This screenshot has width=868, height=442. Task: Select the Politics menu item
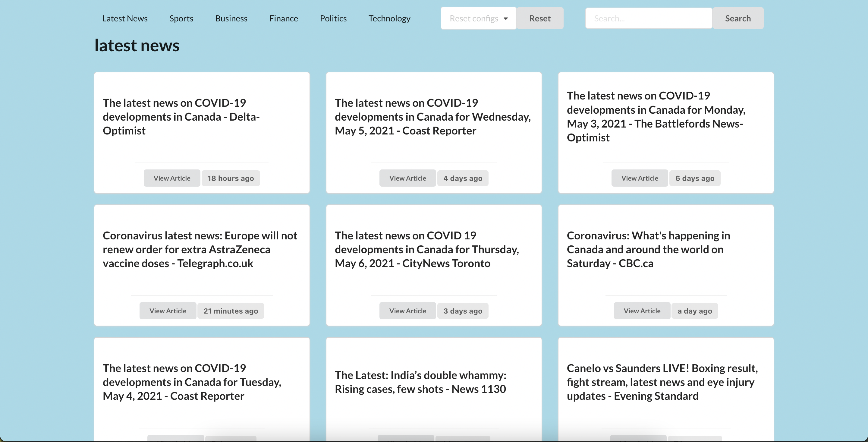(333, 18)
